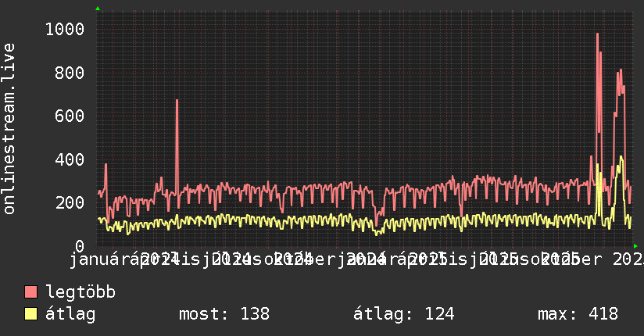The height and width of the screenshot is (336, 644).
Task: Click the green arrow ending x-axis
Action: (635, 246)
